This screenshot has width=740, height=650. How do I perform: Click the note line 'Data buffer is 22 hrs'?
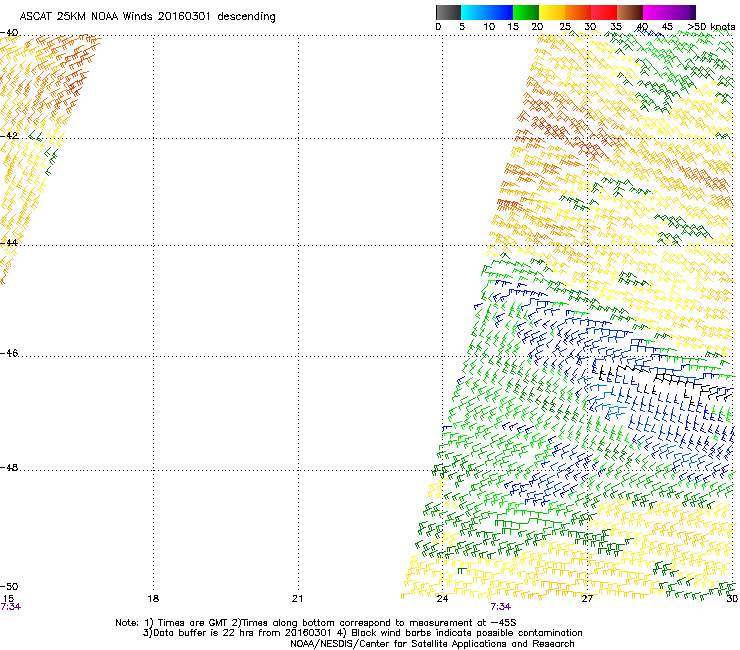point(362,633)
